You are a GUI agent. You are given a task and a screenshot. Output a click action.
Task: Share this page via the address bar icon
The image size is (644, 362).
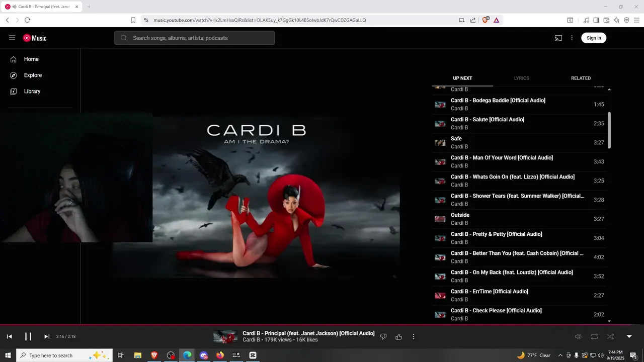[x=473, y=20]
